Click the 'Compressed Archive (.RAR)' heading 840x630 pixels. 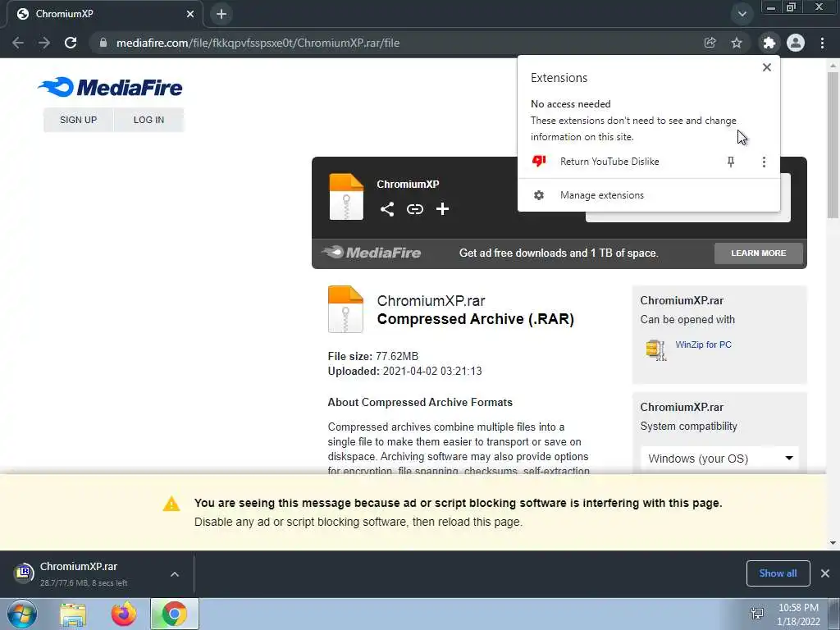point(476,319)
